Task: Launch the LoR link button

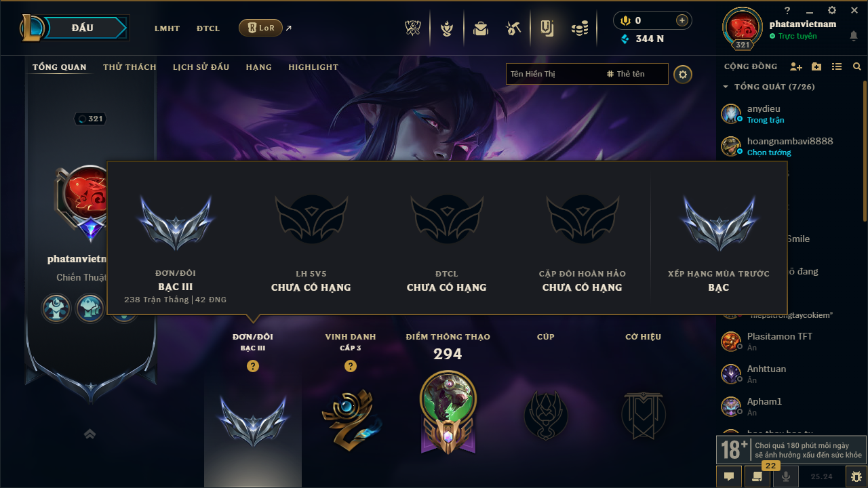Action: click(261, 28)
